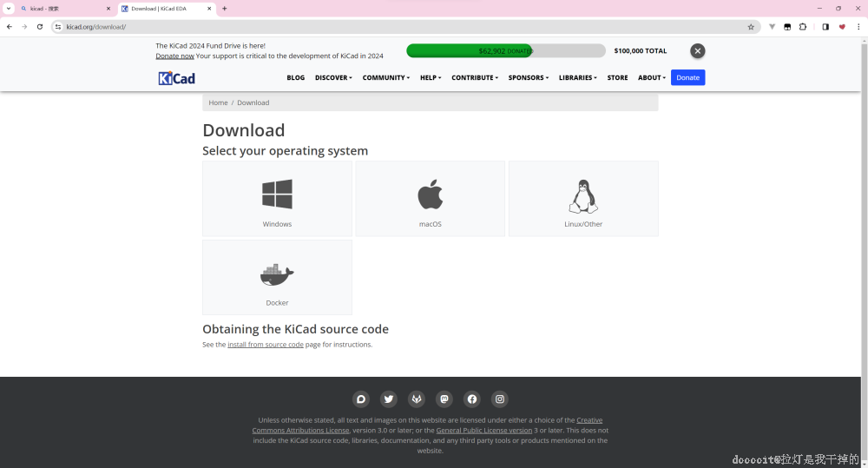Click the blue Donate button
Image resolution: width=868 pixels, height=468 pixels.
click(x=687, y=77)
